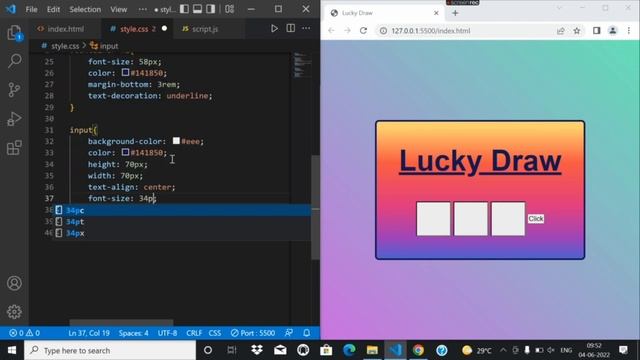Open the editor's More Actions ellipsis
Image resolution: width=640 pixels, height=360 pixels.
tap(306, 29)
